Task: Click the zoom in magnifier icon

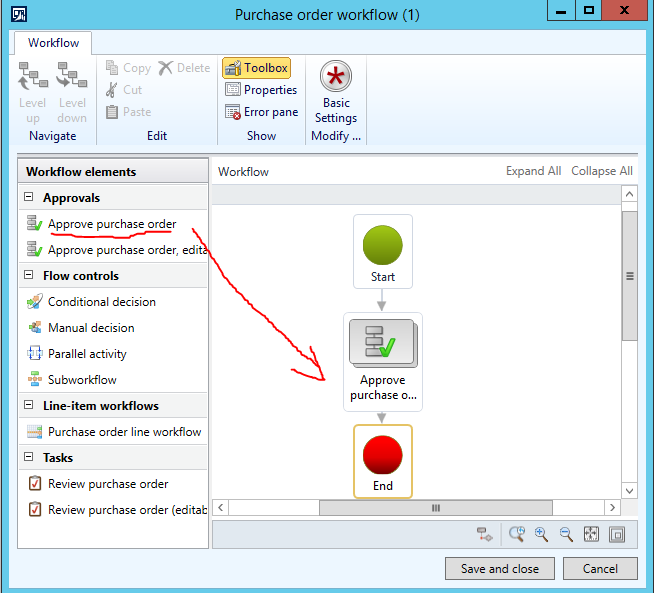Action: 541,534
